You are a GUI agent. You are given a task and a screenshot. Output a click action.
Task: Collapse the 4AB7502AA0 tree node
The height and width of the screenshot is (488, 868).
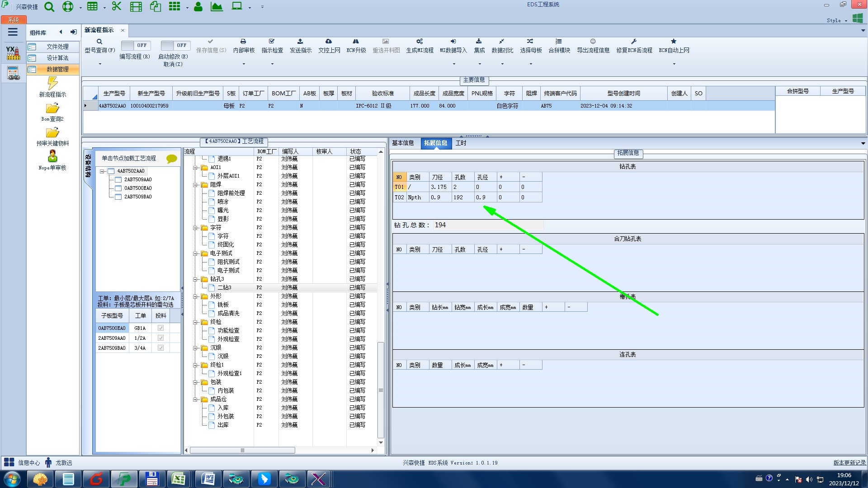(103, 171)
